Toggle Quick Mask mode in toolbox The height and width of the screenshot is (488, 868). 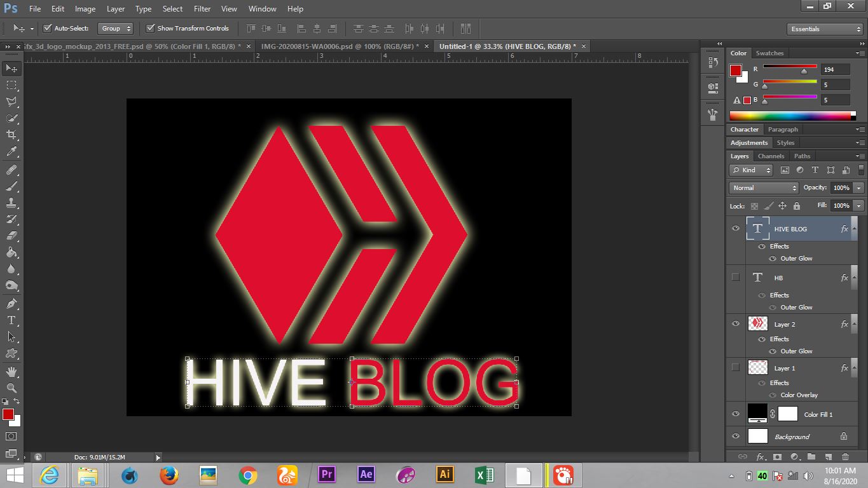click(x=11, y=437)
